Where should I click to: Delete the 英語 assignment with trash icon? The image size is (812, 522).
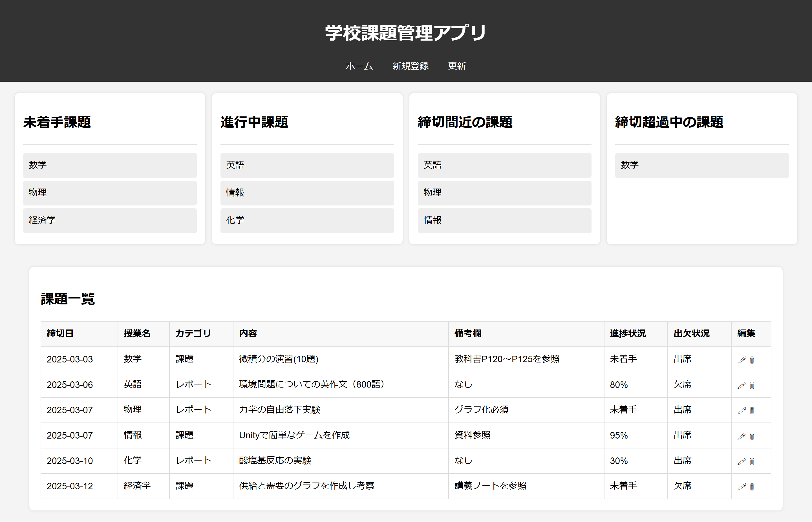752,385
